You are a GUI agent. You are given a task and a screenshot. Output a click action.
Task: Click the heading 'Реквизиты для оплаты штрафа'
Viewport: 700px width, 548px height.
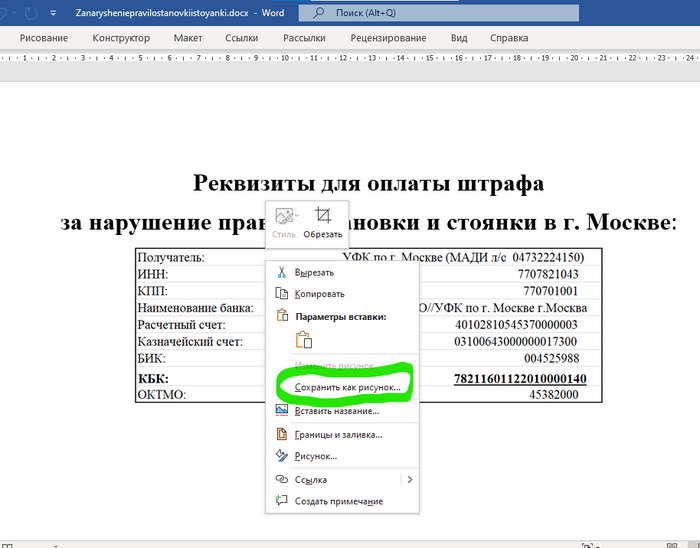coord(368,183)
